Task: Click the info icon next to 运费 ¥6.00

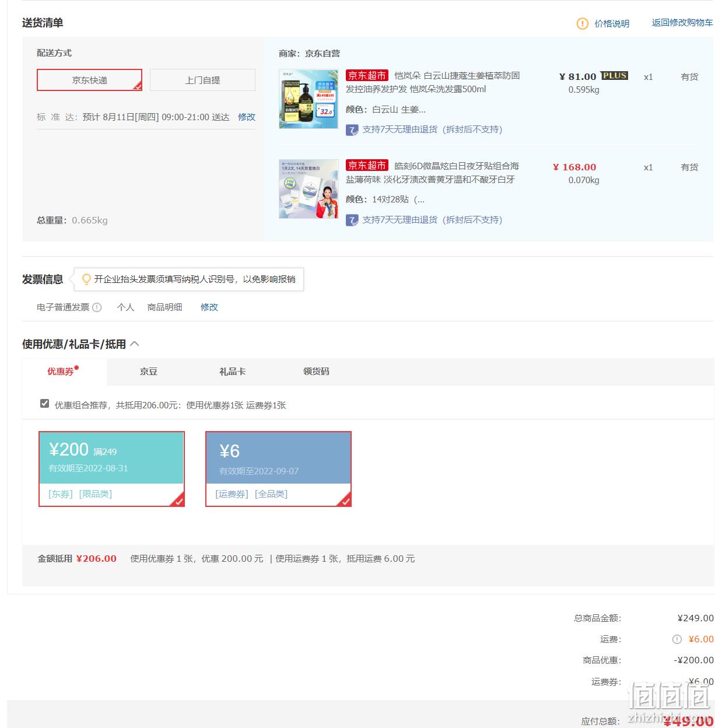Action: pos(677,639)
